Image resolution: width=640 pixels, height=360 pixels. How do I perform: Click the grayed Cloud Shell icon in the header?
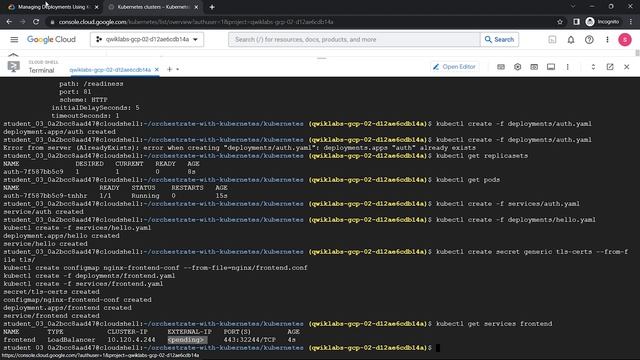click(552, 40)
